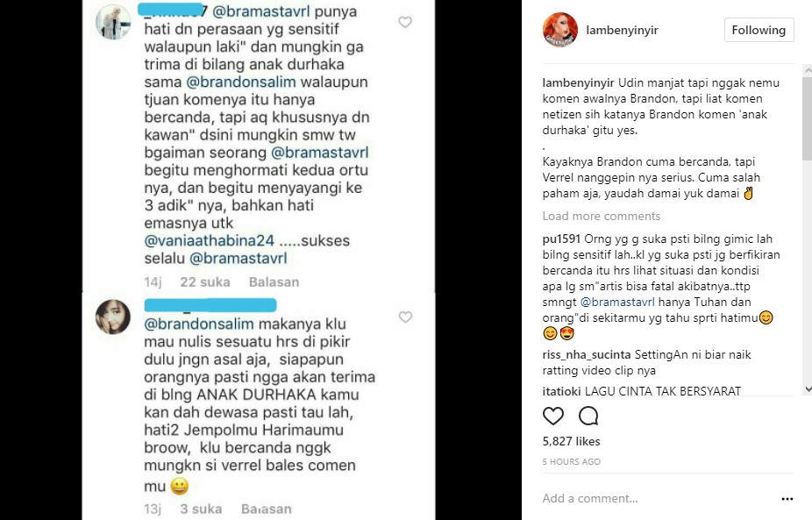Open the first commenter's profile picture

click(x=113, y=22)
